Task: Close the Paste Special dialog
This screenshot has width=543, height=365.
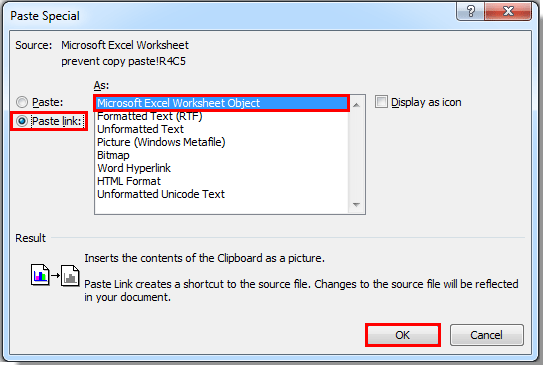Action: (508, 11)
